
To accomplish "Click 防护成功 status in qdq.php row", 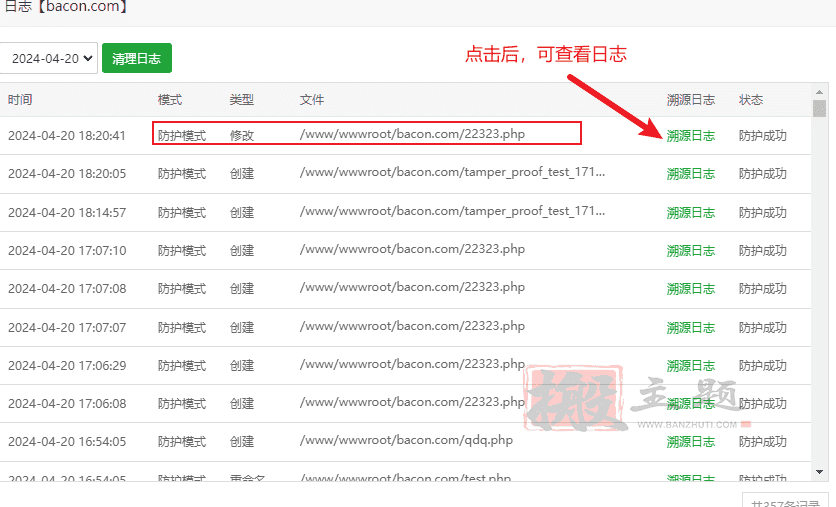I will (x=762, y=441).
